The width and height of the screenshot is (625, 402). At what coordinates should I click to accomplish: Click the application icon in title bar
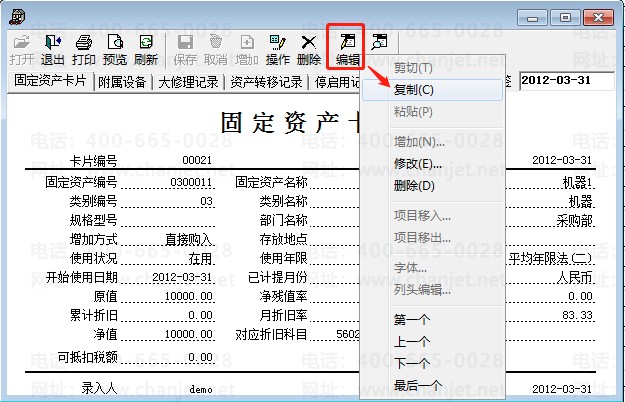point(17,17)
